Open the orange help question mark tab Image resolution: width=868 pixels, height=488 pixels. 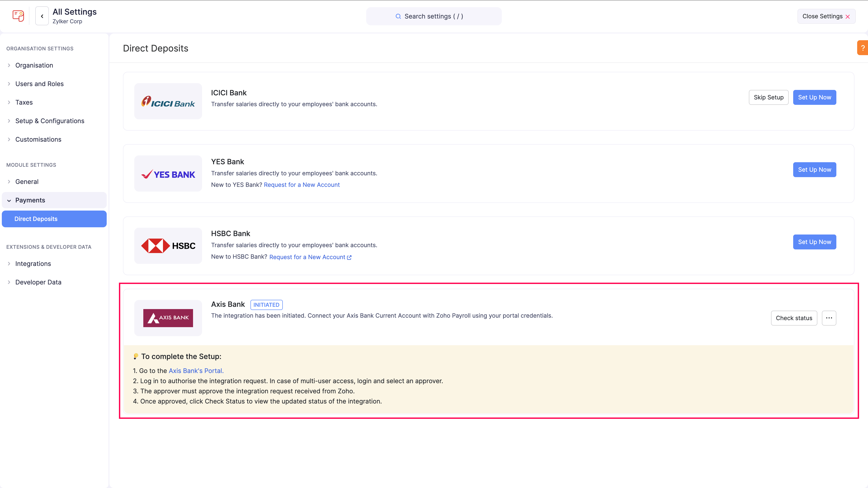tap(863, 48)
